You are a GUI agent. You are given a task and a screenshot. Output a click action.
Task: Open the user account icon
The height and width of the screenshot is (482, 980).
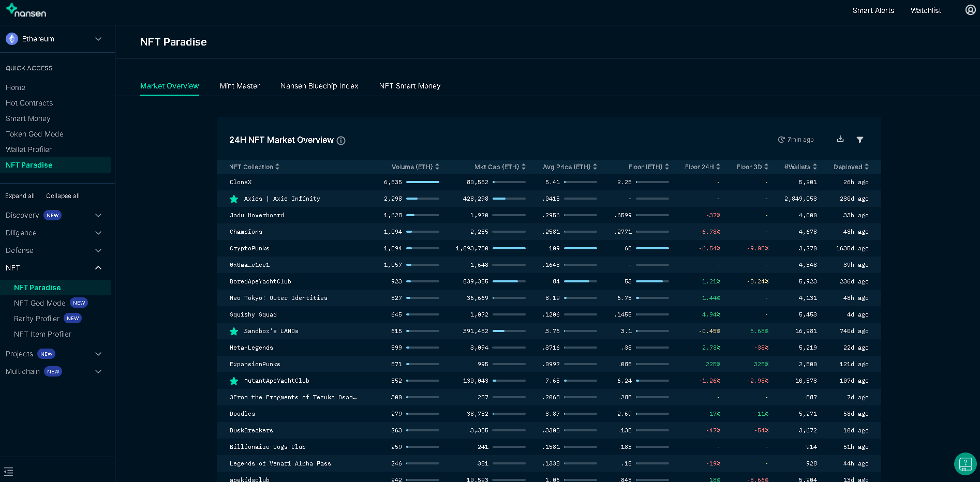click(970, 10)
